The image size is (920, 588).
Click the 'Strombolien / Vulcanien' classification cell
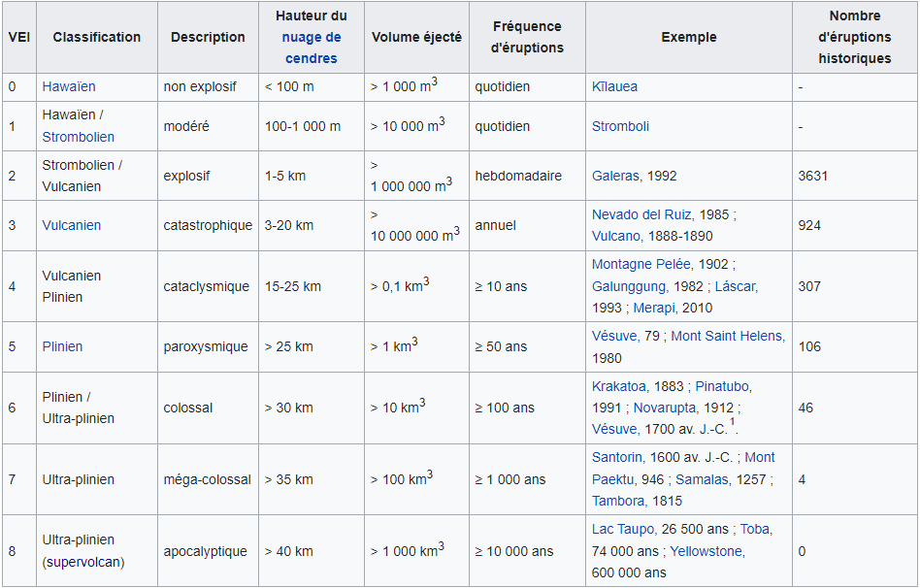coord(97,176)
